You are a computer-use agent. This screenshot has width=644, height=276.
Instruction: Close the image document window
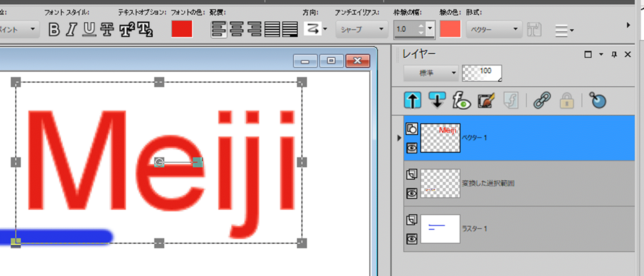pos(358,61)
